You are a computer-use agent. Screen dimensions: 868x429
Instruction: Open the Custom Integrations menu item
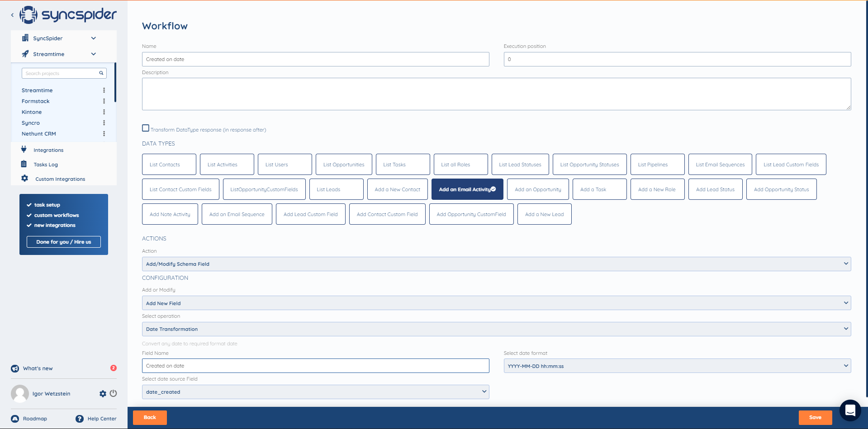[60, 179]
